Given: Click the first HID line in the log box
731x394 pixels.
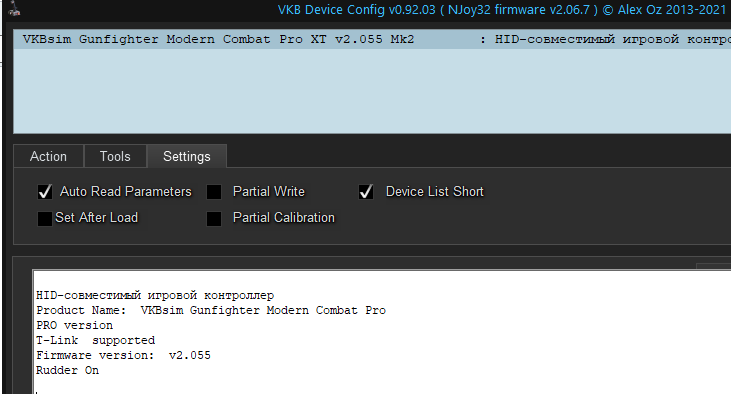Looking at the screenshot, I should [155, 296].
